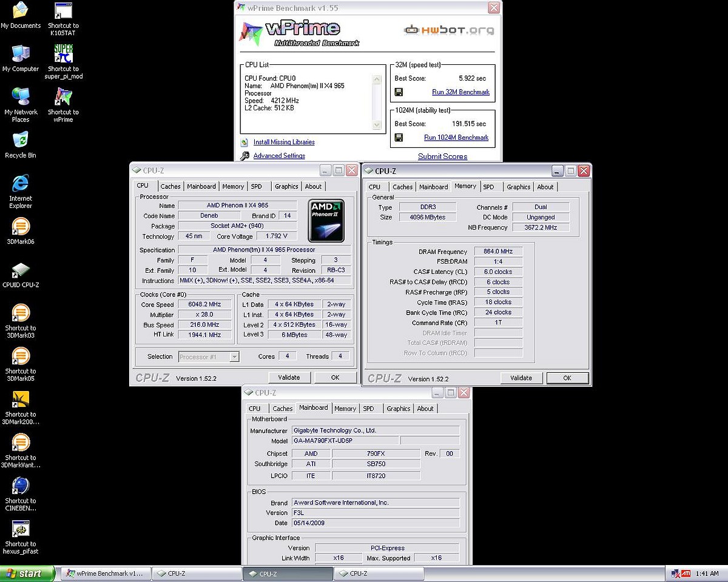Click the ATI tray icon in system tray
This screenshot has height=582, width=728.
tap(686, 574)
